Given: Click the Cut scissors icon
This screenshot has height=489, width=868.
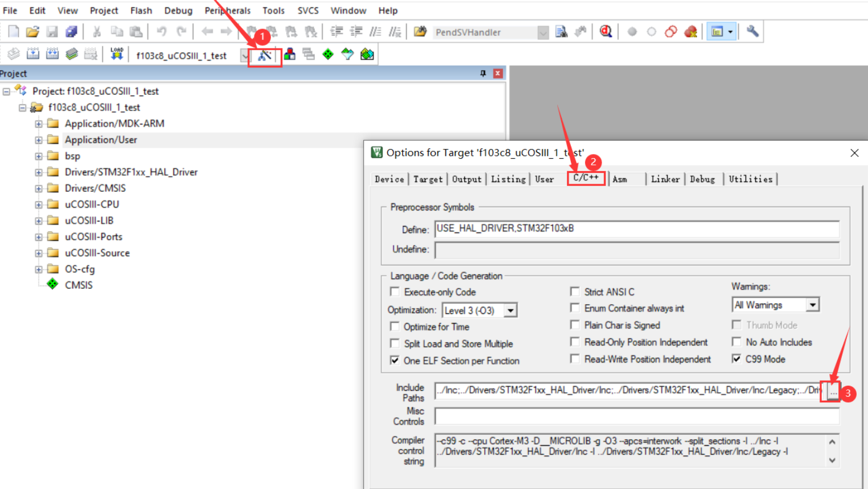Looking at the screenshot, I should 97,32.
